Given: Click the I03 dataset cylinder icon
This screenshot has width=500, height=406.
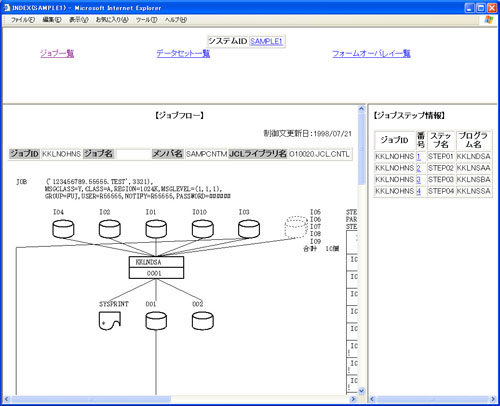Looking at the screenshot, I should 249,229.
